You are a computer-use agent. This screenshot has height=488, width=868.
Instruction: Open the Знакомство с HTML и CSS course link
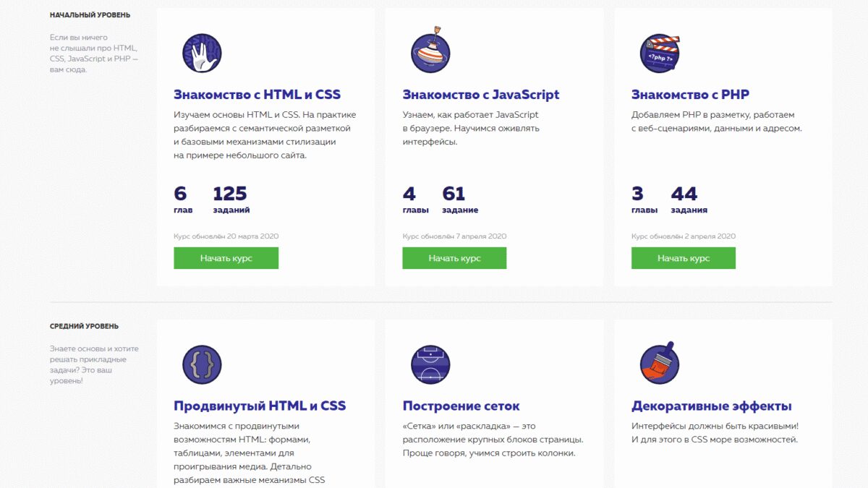point(256,94)
